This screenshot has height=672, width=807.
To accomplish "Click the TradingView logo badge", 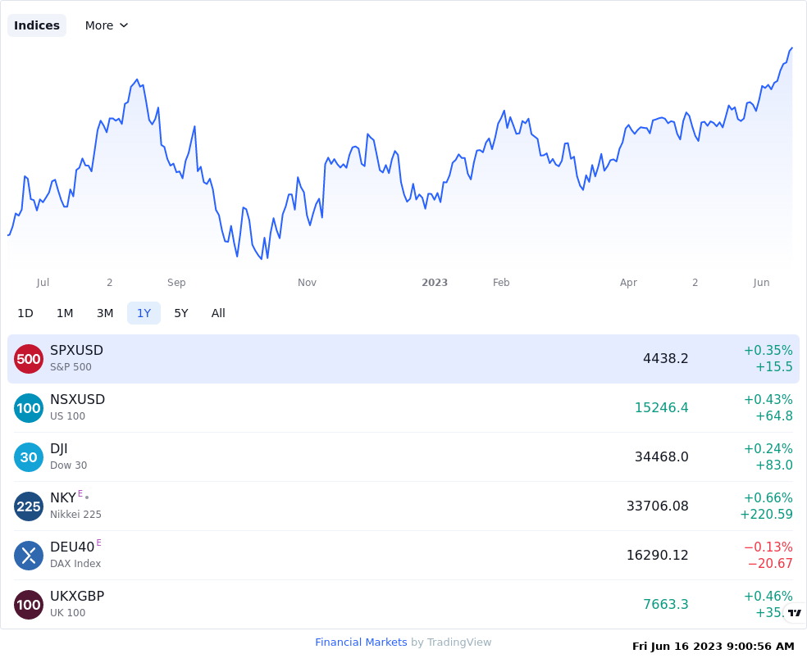I will point(795,612).
